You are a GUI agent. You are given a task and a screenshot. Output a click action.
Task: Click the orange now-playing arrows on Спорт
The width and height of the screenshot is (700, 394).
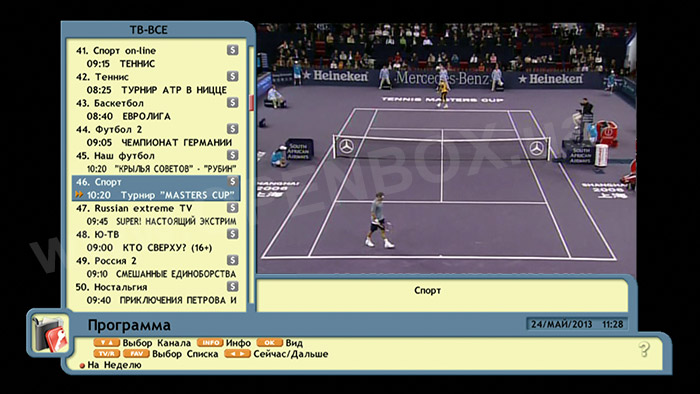[79, 195]
